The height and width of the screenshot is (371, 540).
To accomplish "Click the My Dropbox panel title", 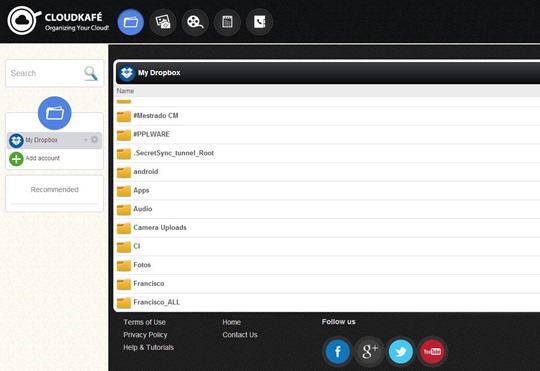I will click(159, 73).
